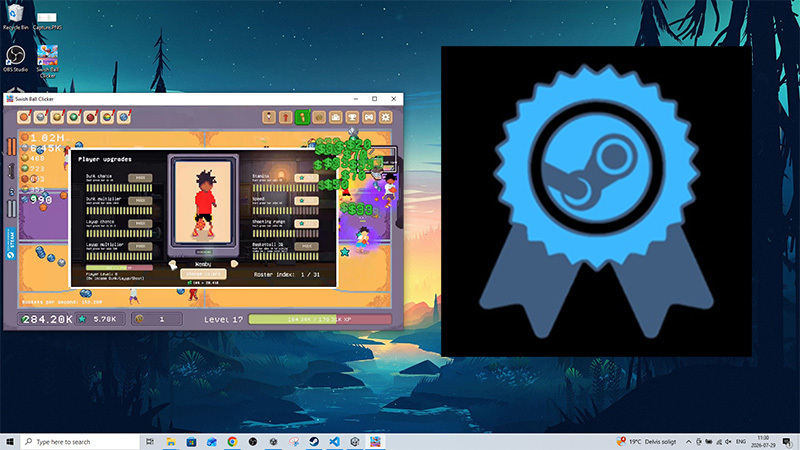The height and width of the screenshot is (450, 800).
Task: Select the silver ball upgrade icon
Action: tap(41, 117)
